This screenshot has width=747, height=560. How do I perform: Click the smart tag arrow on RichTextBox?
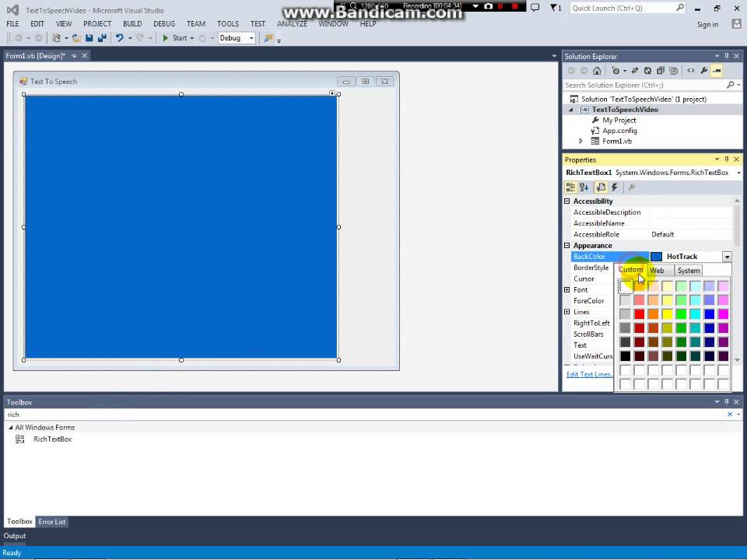332,93
